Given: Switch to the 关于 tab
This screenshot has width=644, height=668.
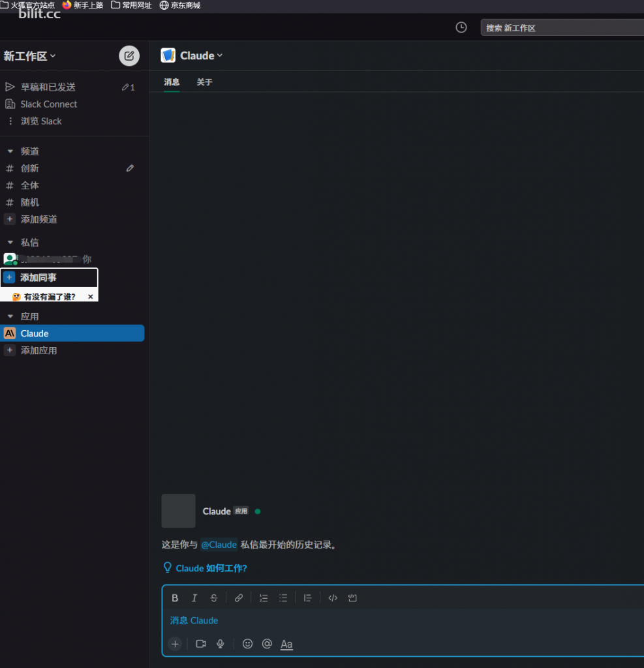Looking at the screenshot, I should [205, 82].
